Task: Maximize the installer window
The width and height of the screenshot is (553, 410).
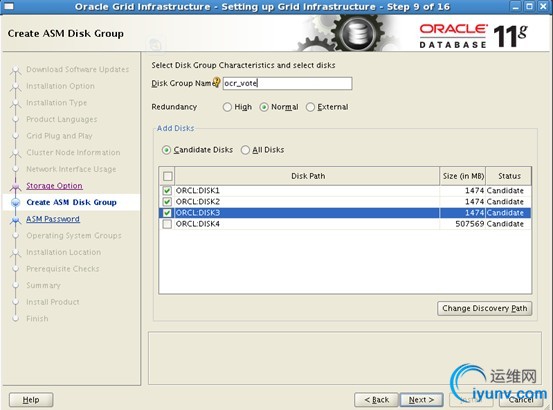Action: (529, 6)
